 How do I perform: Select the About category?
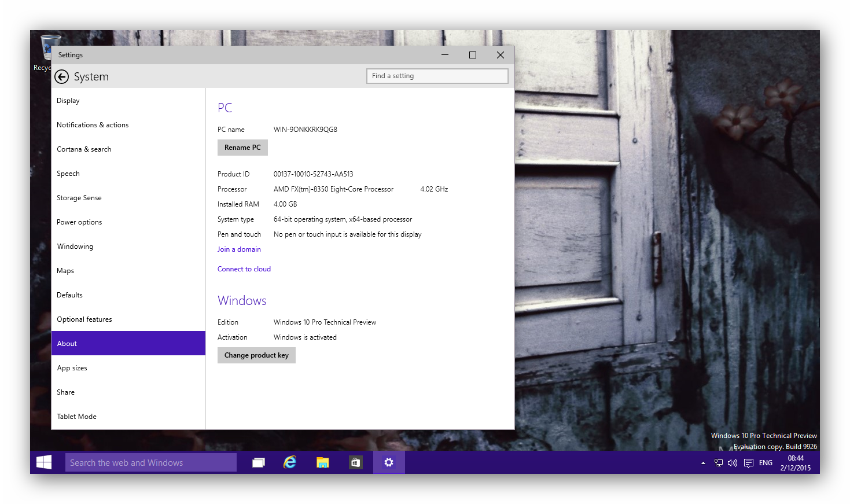128,343
